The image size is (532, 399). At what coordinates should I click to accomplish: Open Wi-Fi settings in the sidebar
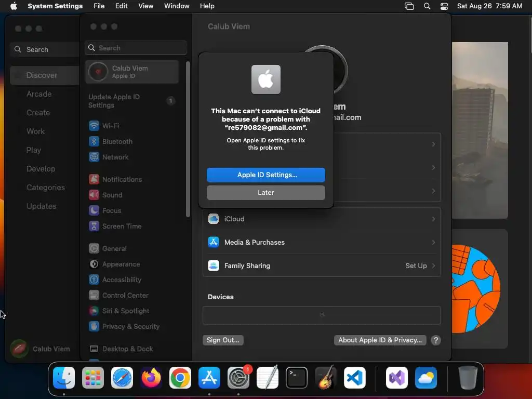[x=132, y=126]
